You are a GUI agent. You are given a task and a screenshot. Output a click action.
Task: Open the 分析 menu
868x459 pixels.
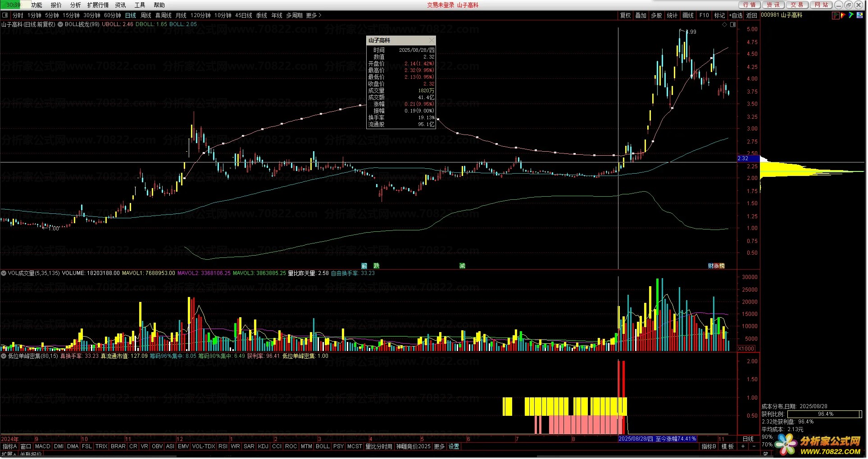pyautogui.click(x=75, y=5)
